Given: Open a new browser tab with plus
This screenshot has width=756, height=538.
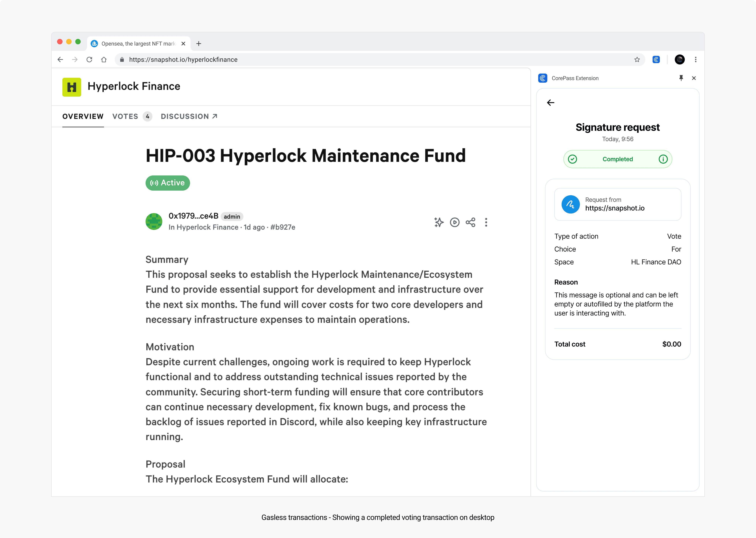Looking at the screenshot, I should 199,44.
